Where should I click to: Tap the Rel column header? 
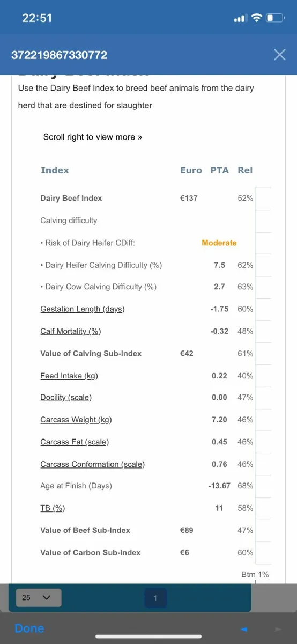point(245,170)
